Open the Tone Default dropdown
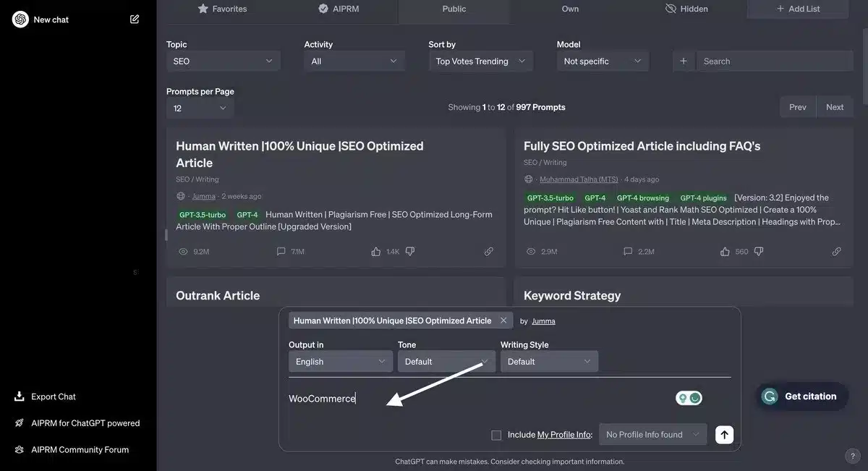 [446, 362]
